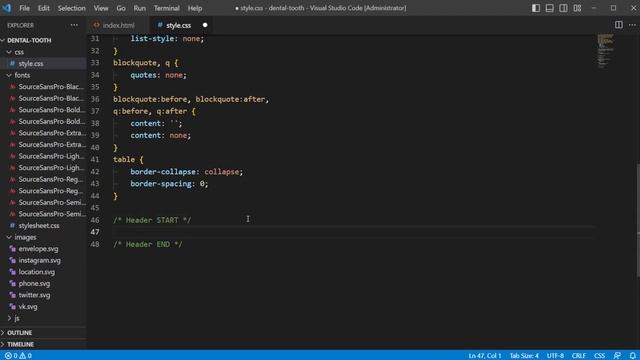Screen dimensions: 640x360
Task: Click the editor minimap
Action: click(x=605, y=51)
